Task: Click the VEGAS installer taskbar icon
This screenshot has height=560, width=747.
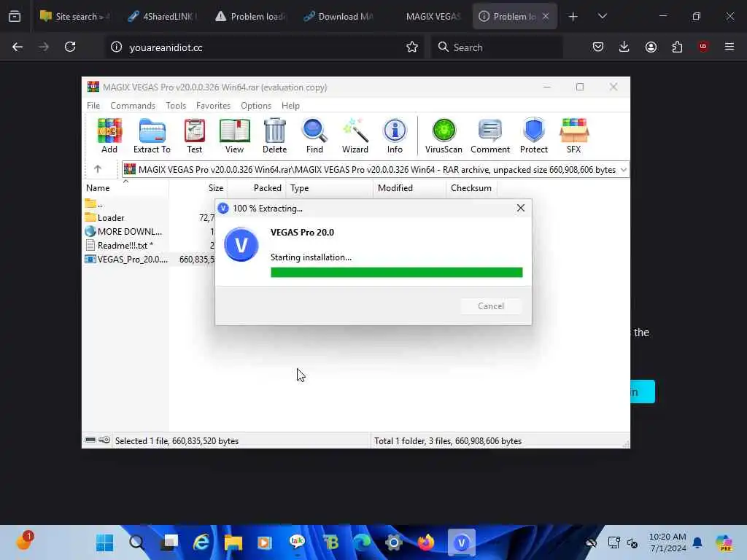Action: click(461, 542)
